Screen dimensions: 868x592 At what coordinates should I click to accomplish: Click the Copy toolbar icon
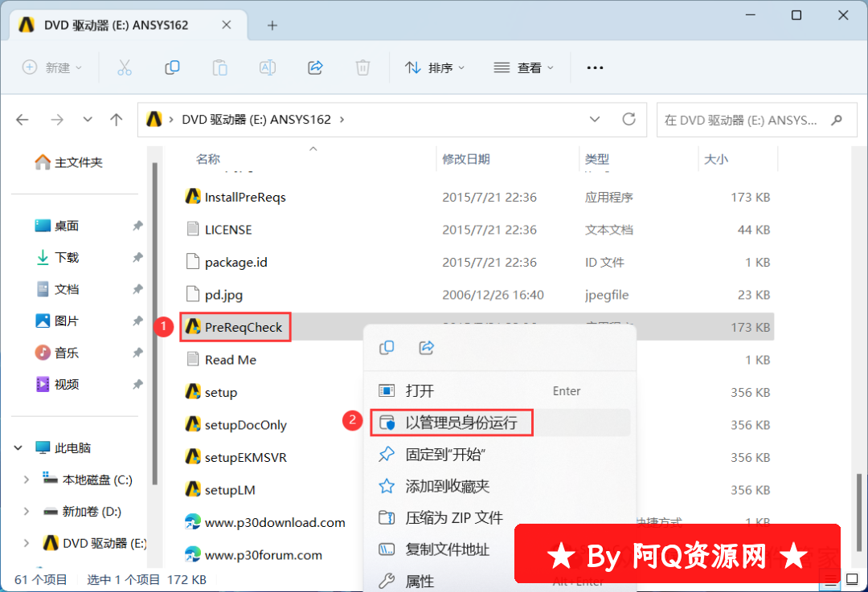point(172,67)
